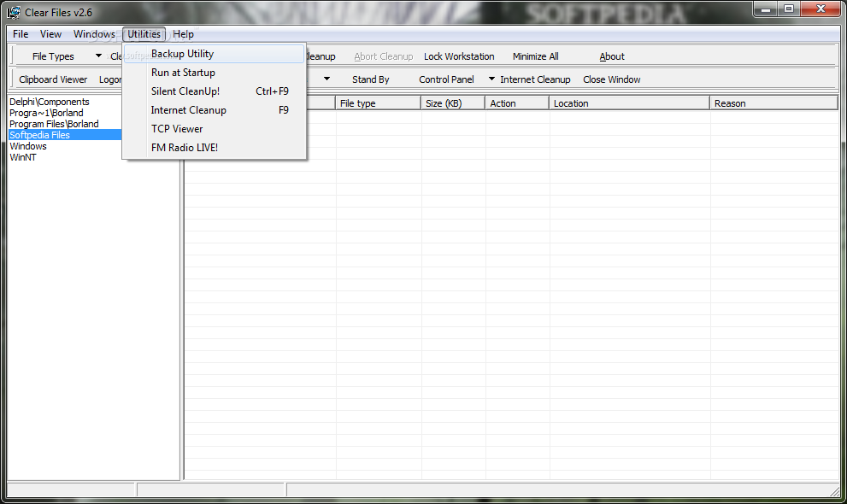
Task: Select Delphi\Components in the folder list
Action: 50,102
